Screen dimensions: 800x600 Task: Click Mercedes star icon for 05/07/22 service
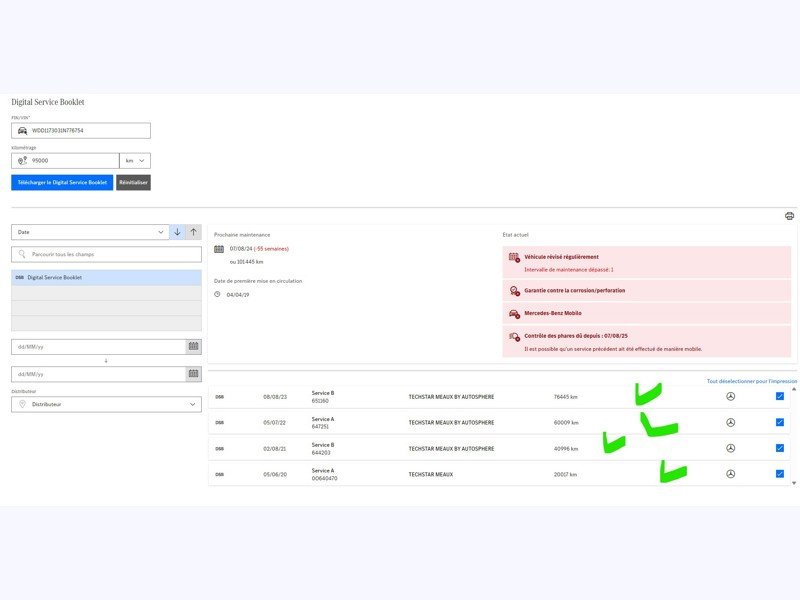pyautogui.click(x=730, y=422)
